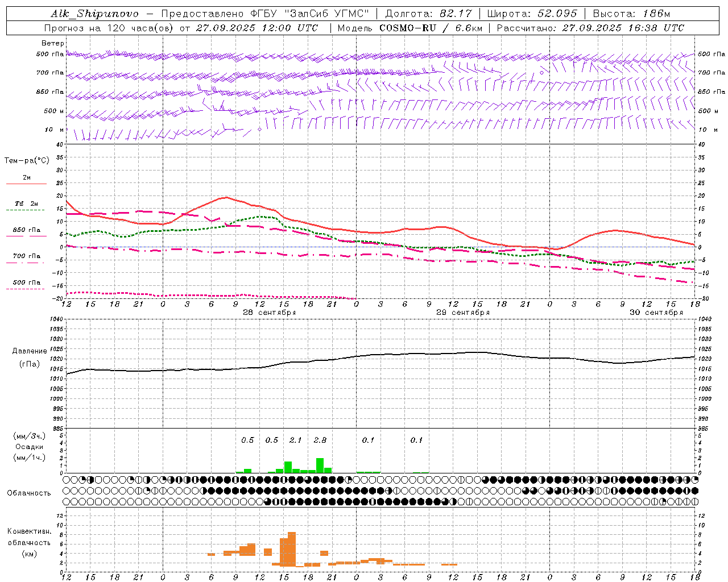Click the longitude value 82.17
The width and height of the screenshot is (728, 582).
click(456, 14)
